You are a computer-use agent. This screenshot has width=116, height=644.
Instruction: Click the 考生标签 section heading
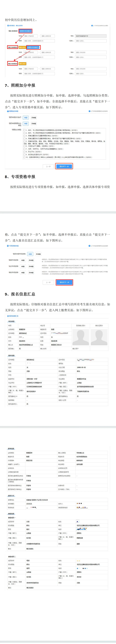[11, 321]
